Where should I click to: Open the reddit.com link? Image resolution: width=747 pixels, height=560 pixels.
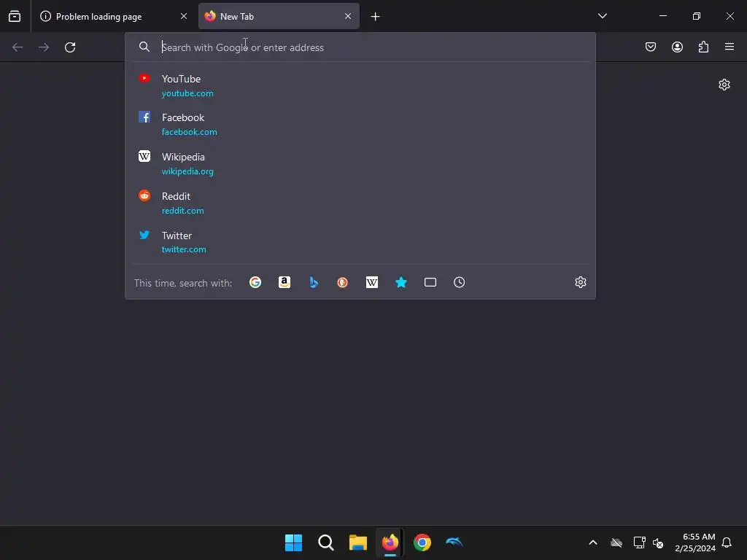tap(183, 211)
